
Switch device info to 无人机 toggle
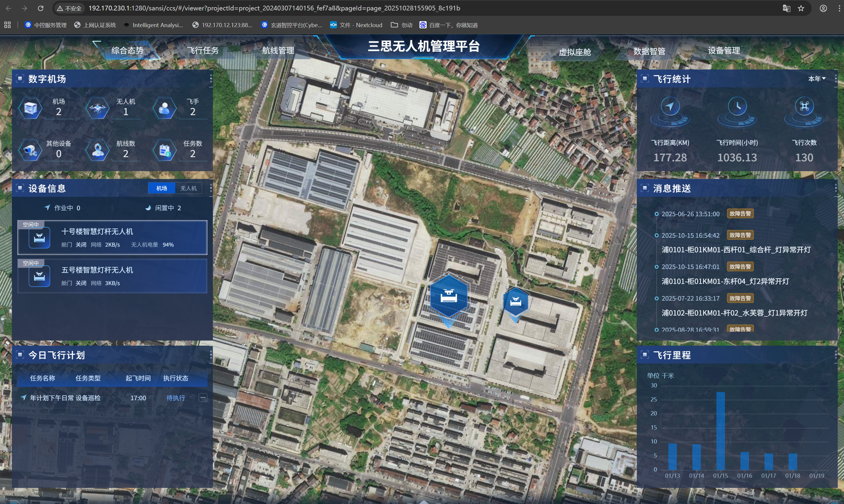188,188
